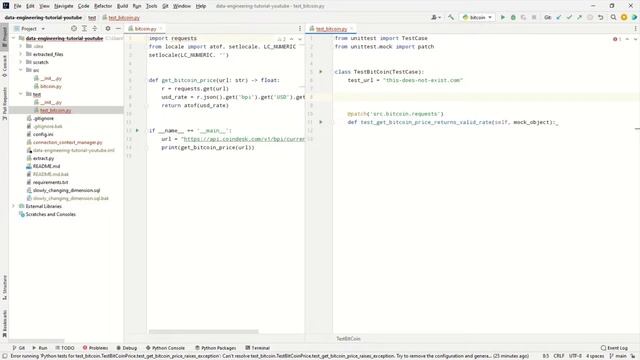
Task: Select config.ini file in project tree
Action: 43,134
